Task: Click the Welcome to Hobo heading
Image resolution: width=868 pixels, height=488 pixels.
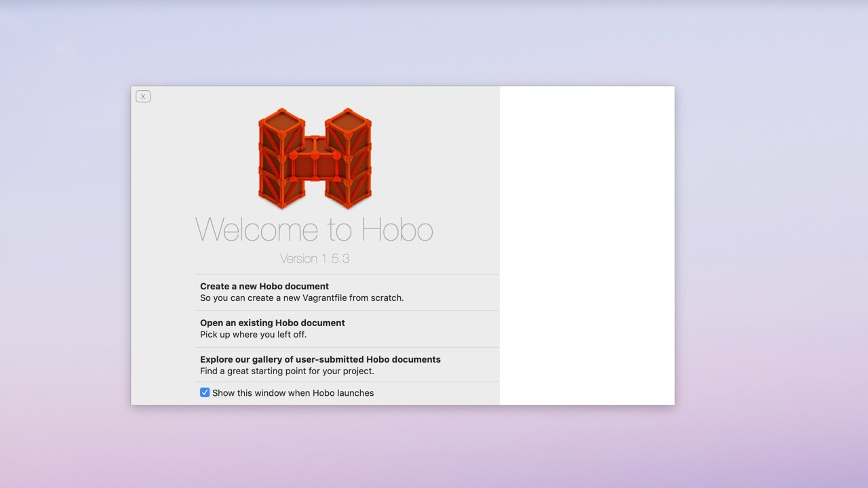Action: pos(314,230)
